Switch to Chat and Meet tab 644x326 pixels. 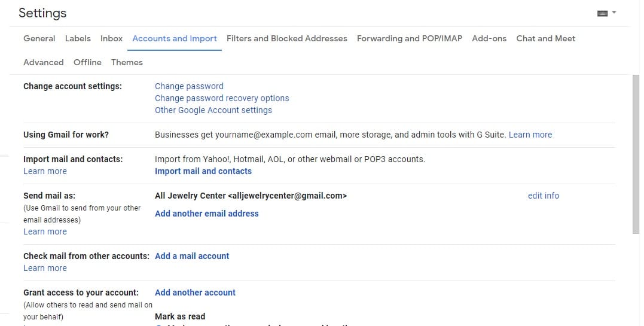tap(545, 39)
